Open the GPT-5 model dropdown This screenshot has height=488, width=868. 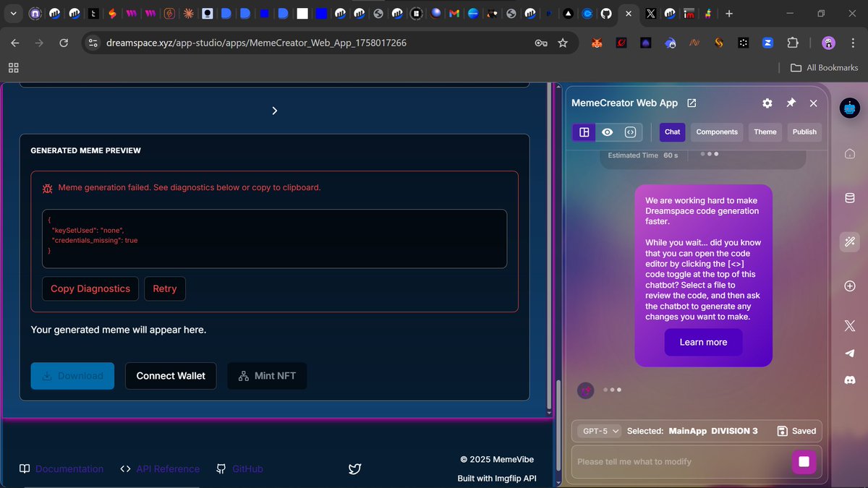pos(601,431)
